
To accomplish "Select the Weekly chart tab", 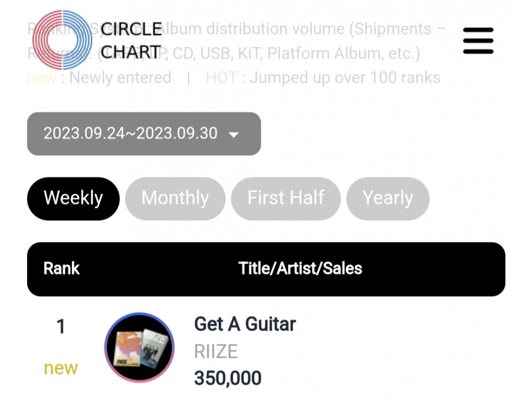I will (x=73, y=198).
